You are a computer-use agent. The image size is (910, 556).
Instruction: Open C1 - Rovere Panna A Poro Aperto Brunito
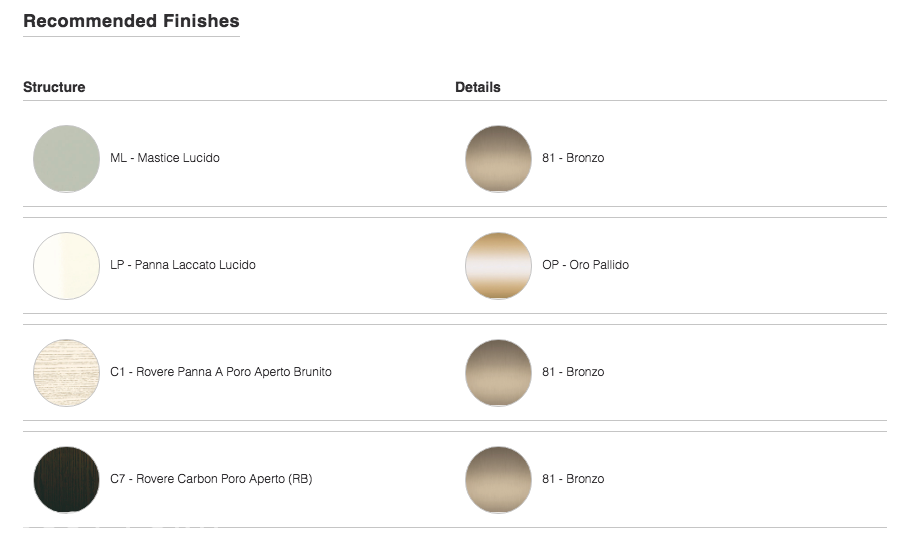click(x=221, y=372)
